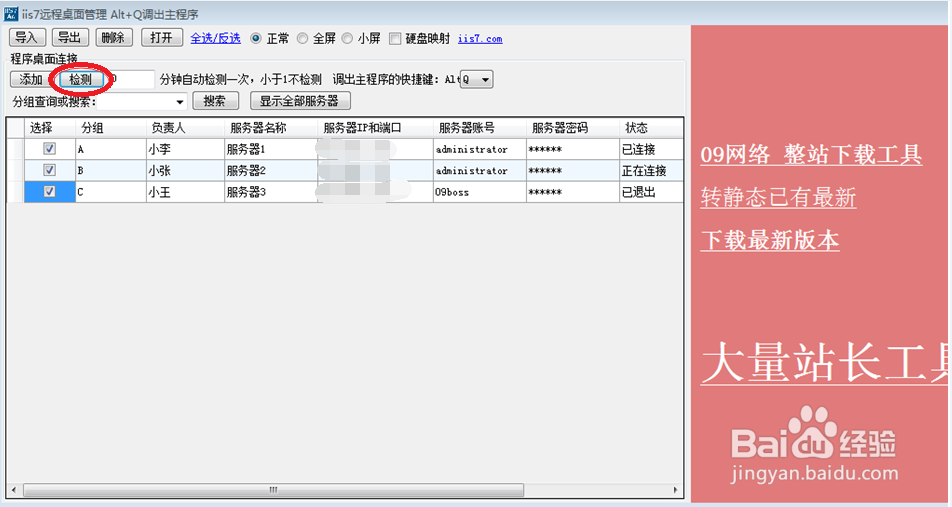Open the 下载最新版本 link

coord(770,240)
